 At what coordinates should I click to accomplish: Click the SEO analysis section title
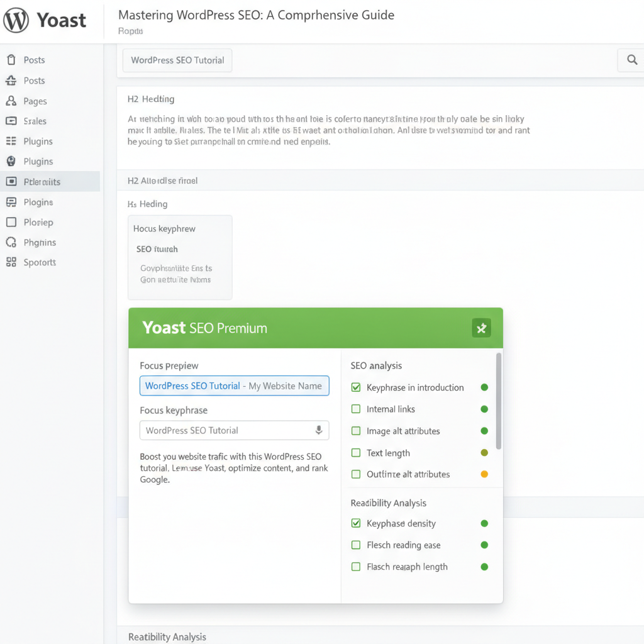click(x=376, y=365)
